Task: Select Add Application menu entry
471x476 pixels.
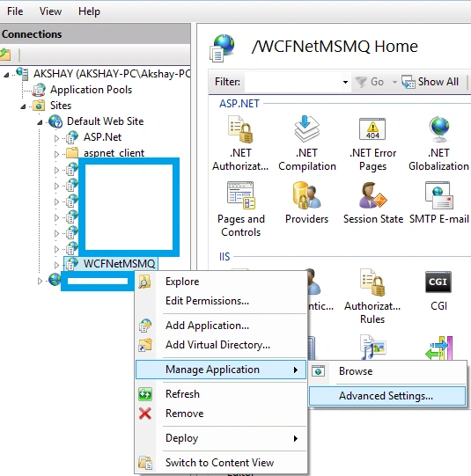Action: pos(221,326)
